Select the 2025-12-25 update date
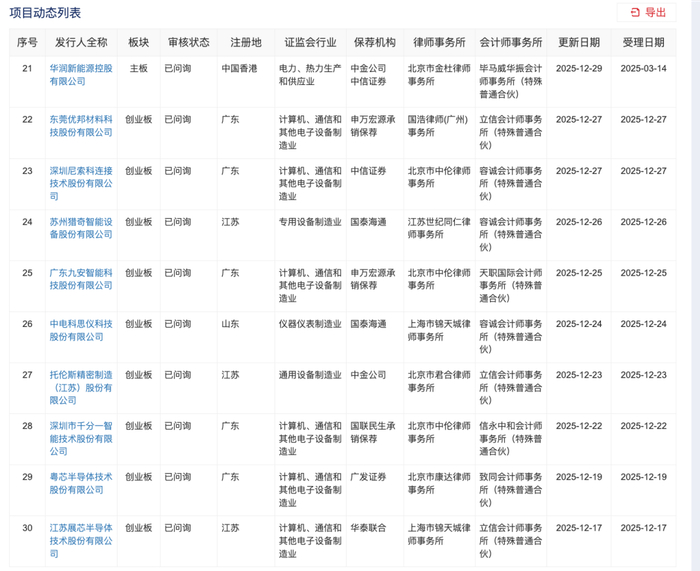700x571 pixels. [x=579, y=273]
